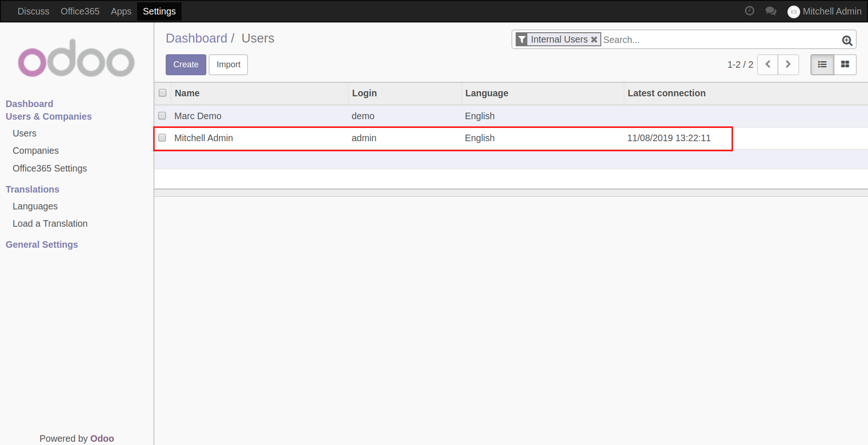
Task: Open the Apps menu
Action: [x=121, y=11]
